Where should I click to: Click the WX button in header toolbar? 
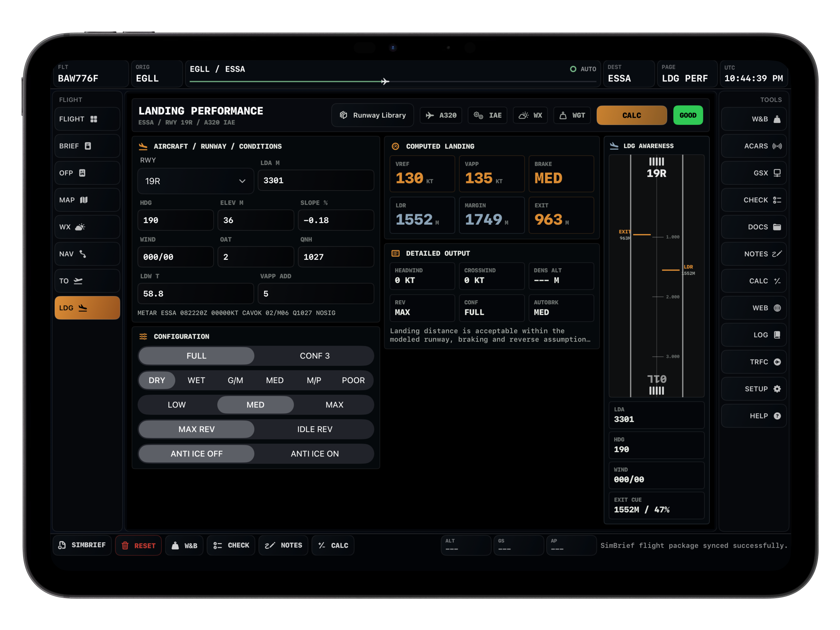click(530, 115)
